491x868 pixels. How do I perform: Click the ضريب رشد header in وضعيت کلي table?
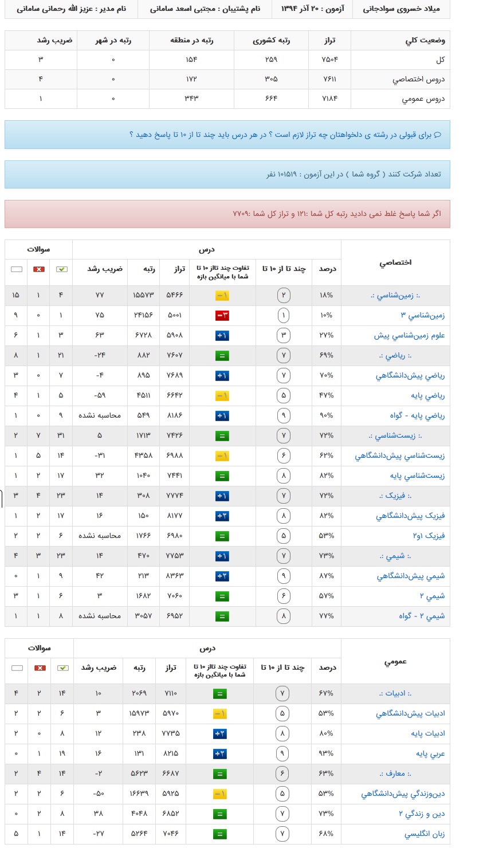[x=54, y=40]
